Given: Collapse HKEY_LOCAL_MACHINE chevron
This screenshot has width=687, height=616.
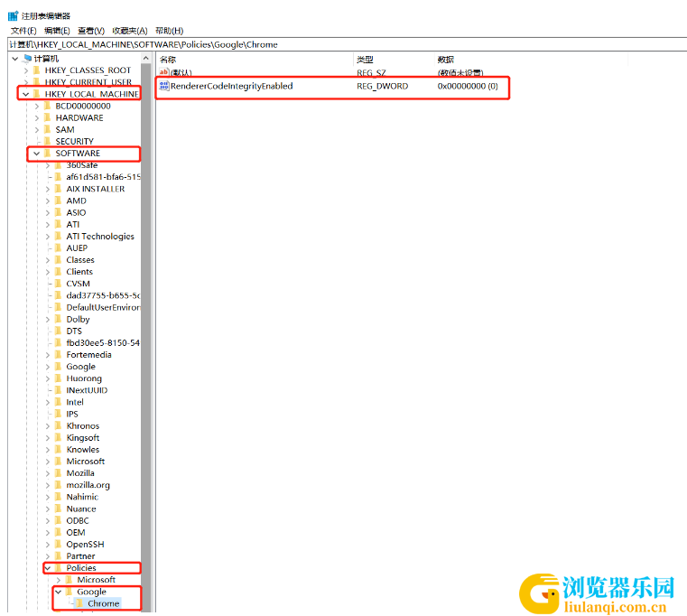Looking at the screenshot, I should tap(26, 94).
